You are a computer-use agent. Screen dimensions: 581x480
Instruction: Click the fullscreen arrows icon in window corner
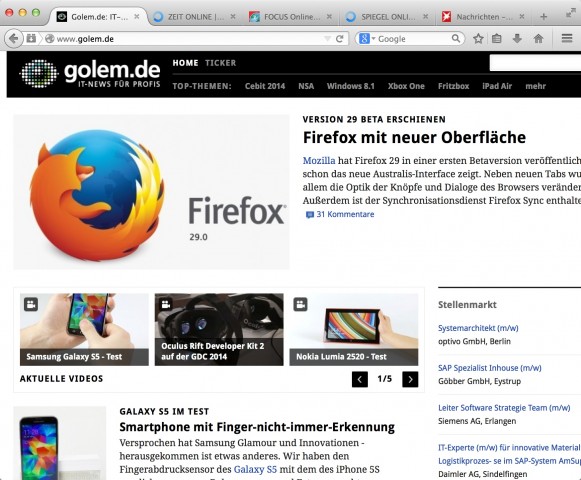coord(570,13)
